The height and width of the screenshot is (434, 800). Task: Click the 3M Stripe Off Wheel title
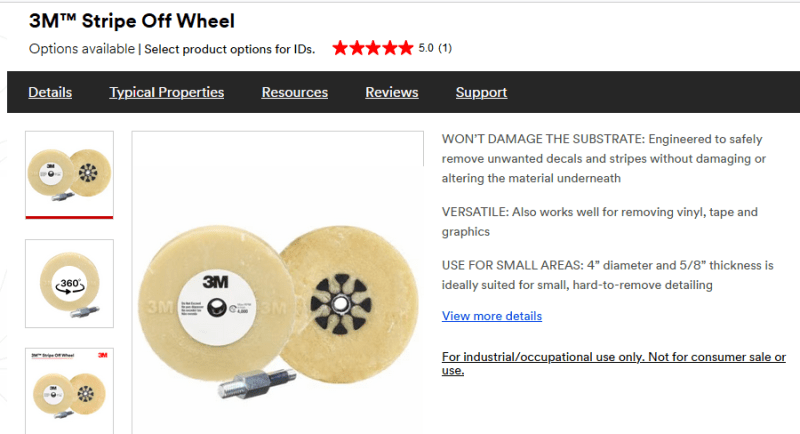point(131,20)
